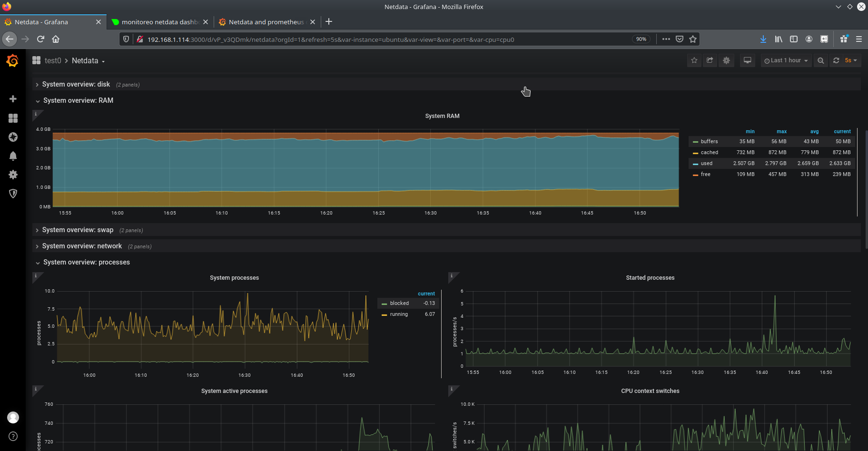Expand the System overview: disk row
This screenshot has width=868, height=451.
click(76, 84)
